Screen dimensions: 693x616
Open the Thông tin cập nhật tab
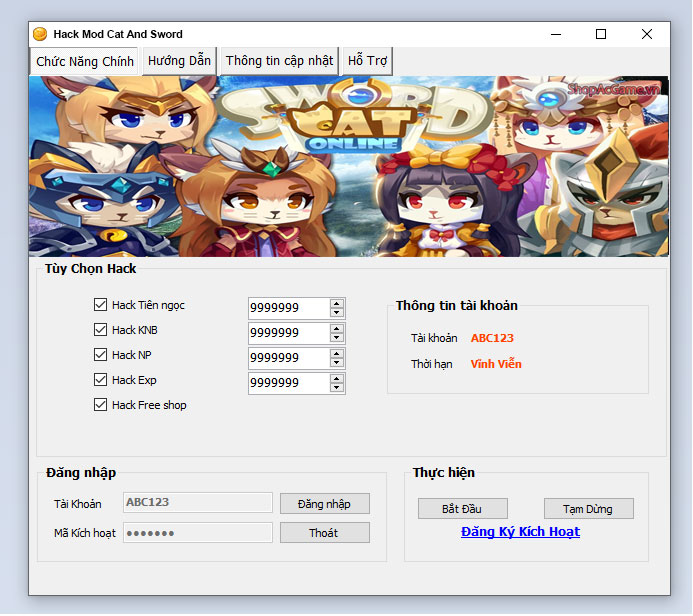[279, 61]
